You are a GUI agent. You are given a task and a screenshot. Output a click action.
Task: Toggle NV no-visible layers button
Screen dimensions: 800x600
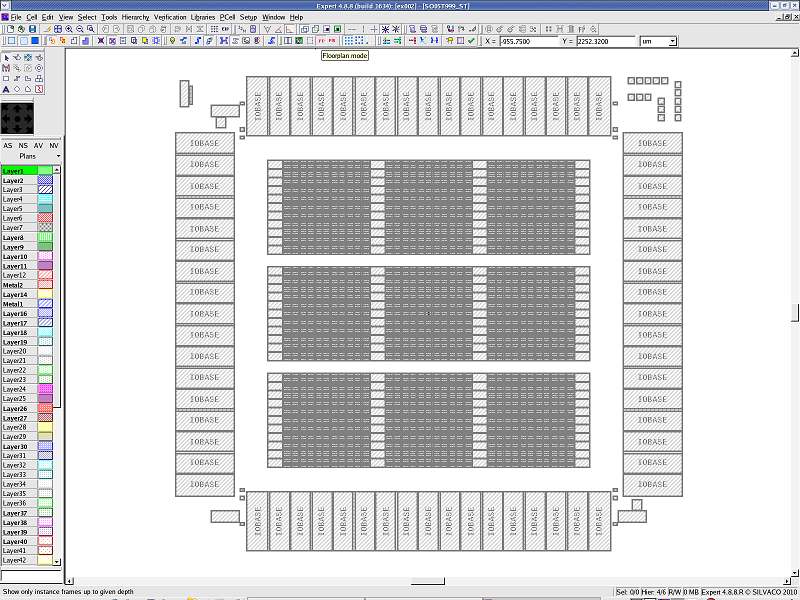54,146
